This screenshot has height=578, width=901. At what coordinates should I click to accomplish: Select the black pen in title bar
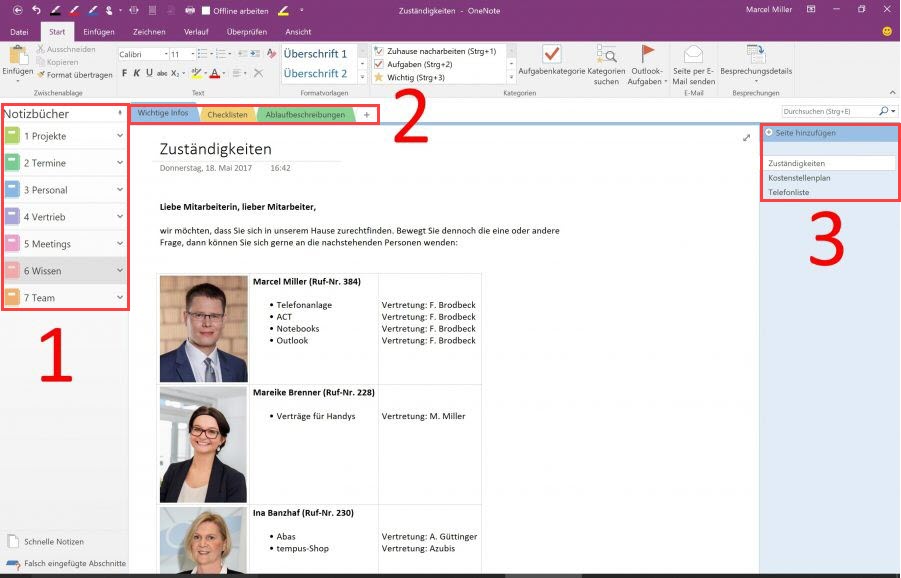pos(55,10)
